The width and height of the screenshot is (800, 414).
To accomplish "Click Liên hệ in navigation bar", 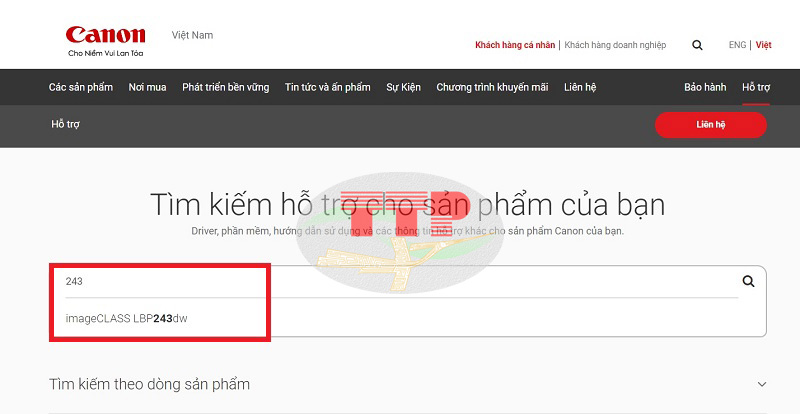I will tap(580, 87).
